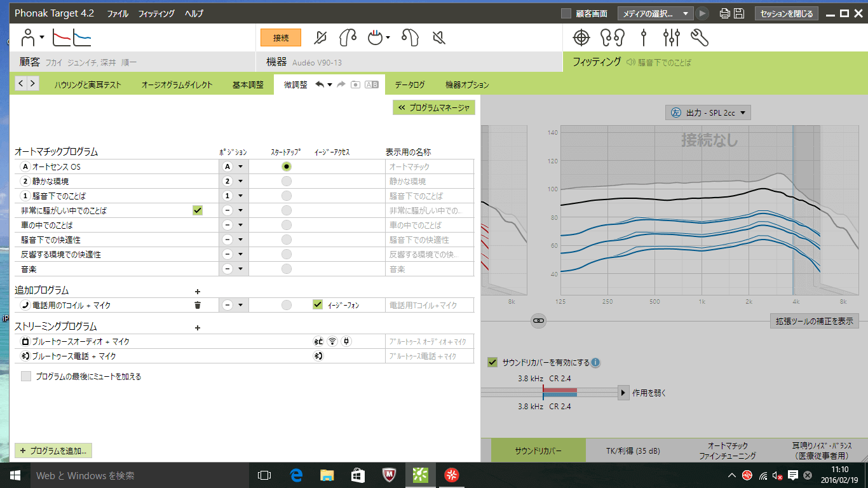Select startup radio for 騒音下でのことば
The image size is (868, 488).
287,196
